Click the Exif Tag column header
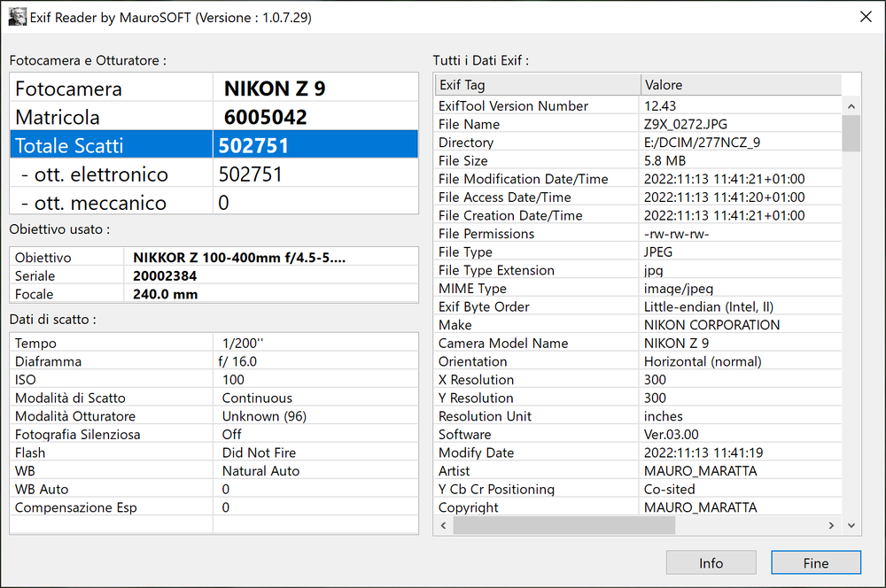Image resolution: width=886 pixels, height=588 pixels. (x=538, y=85)
